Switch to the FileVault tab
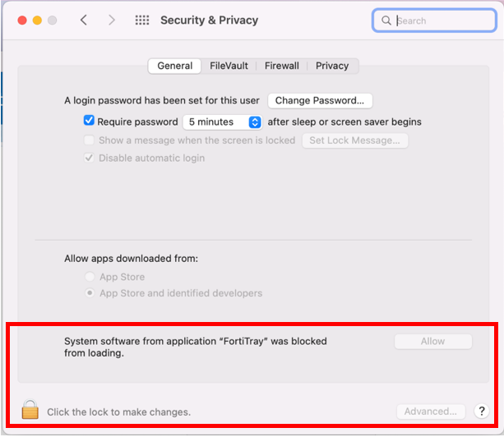The width and height of the screenshot is (504, 437). (229, 66)
